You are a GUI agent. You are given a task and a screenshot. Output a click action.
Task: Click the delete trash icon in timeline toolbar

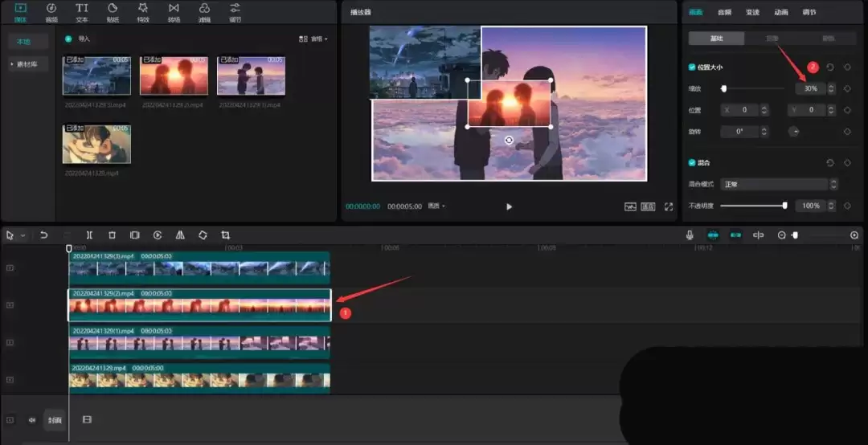click(112, 235)
